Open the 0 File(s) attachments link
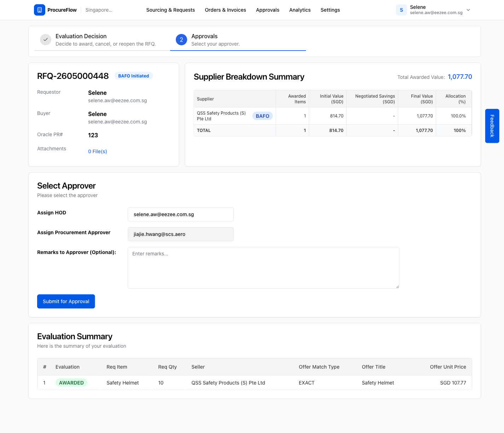Image resolution: width=504 pixels, height=433 pixels. [x=98, y=151]
